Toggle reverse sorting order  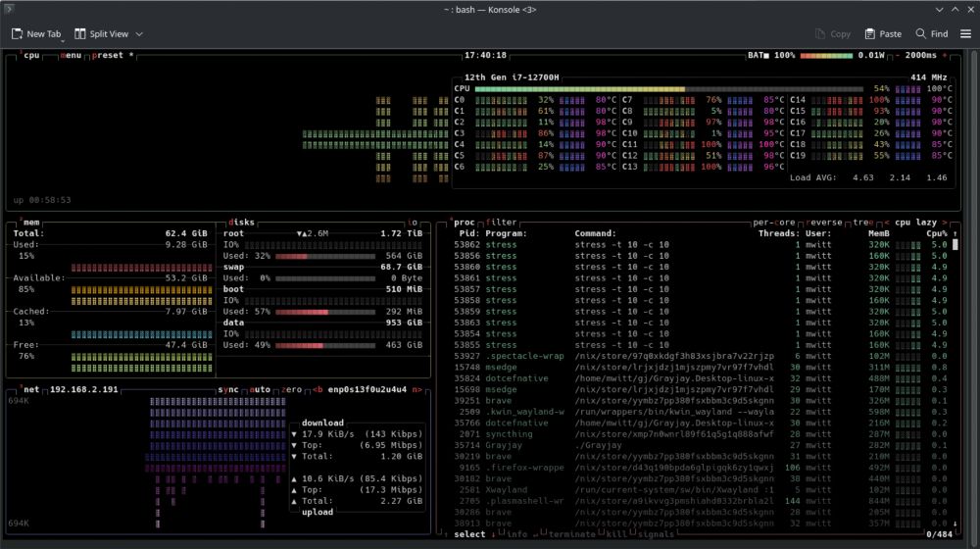(x=824, y=222)
